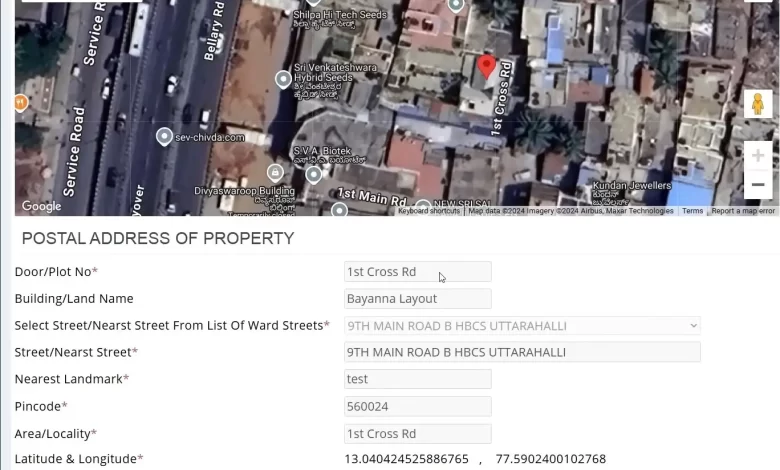Zoom out the map with minus button
This screenshot has height=470, width=780.
coord(758,185)
